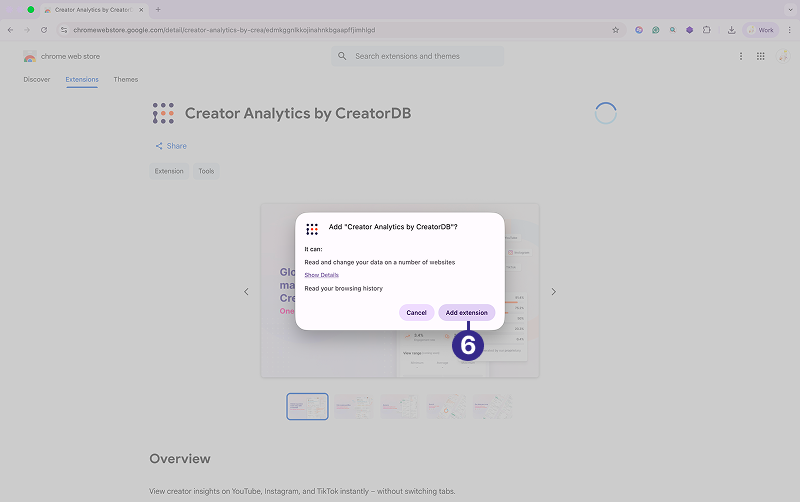800x502 pixels.
Task: Click the Creator Analytics by CreatorDB title
Action: 298,113
